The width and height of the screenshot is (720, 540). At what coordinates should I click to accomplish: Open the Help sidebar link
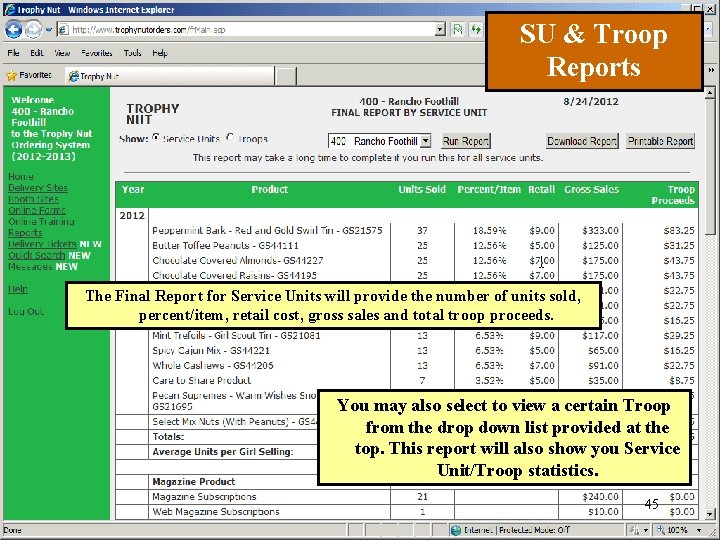pyautogui.click(x=17, y=289)
